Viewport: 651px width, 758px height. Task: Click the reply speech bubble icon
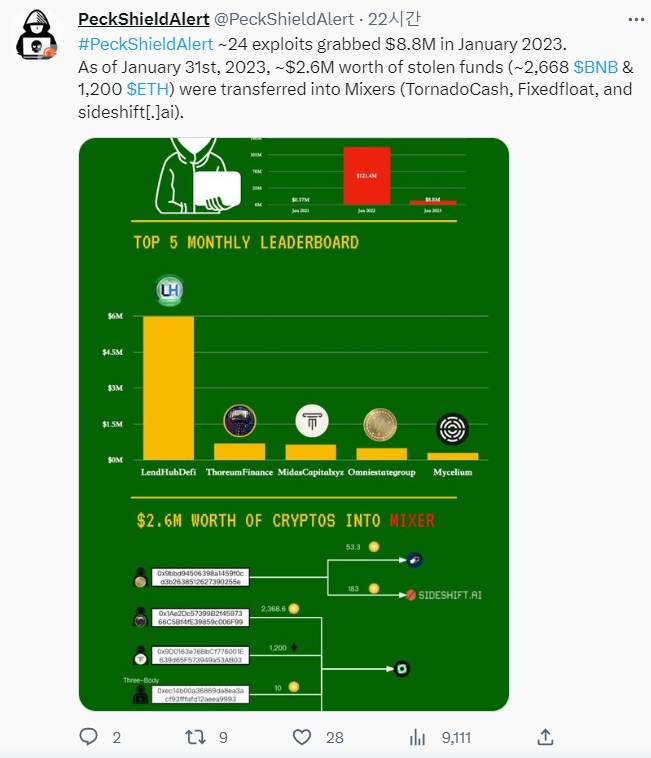(x=89, y=737)
